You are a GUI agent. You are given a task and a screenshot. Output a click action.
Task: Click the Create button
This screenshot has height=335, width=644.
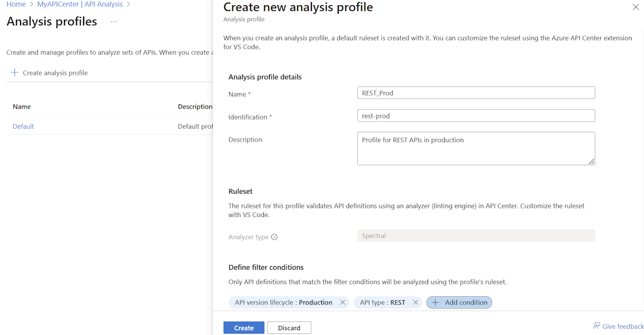[243, 327]
